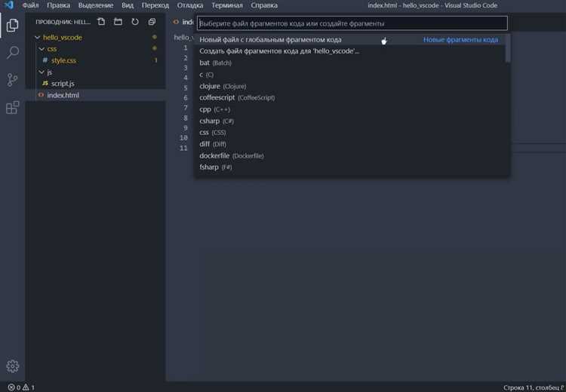
Task: Choose the coffeescript snippet option
Action: coord(217,98)
